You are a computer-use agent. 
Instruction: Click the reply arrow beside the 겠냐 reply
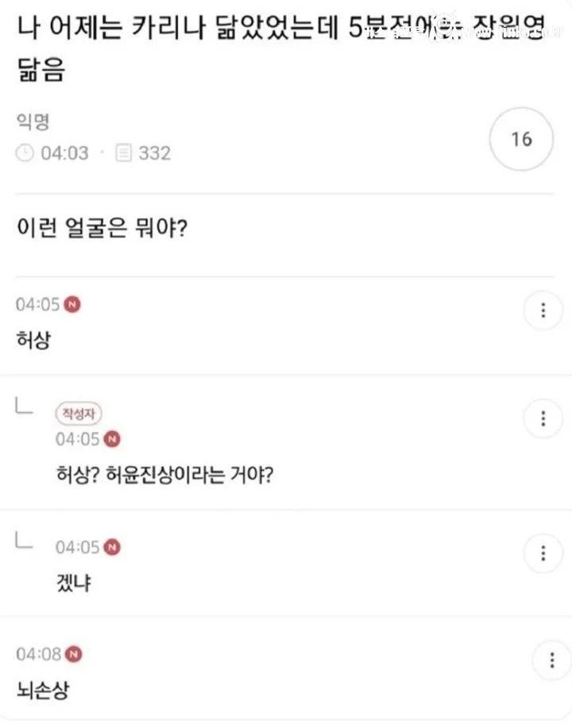[x=24, y=541]
